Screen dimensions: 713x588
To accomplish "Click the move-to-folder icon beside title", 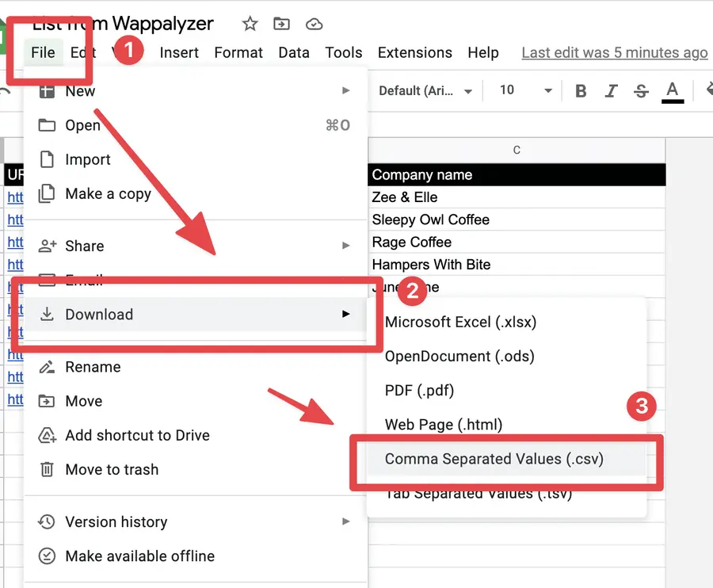I will [x=281, y=23].
